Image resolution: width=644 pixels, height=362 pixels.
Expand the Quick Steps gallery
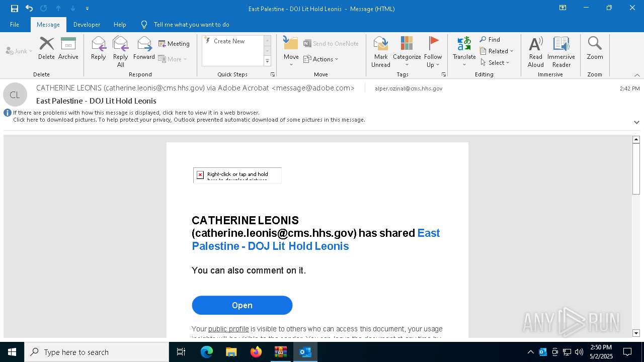[267, 61]
